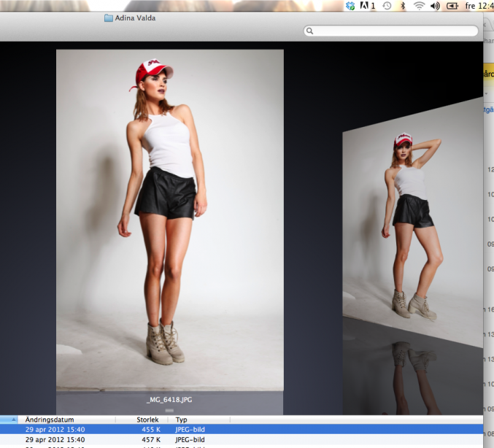494x448 pixels.
Task: Open the Adobe updater menu bar icon
Action: coord(367,5)
